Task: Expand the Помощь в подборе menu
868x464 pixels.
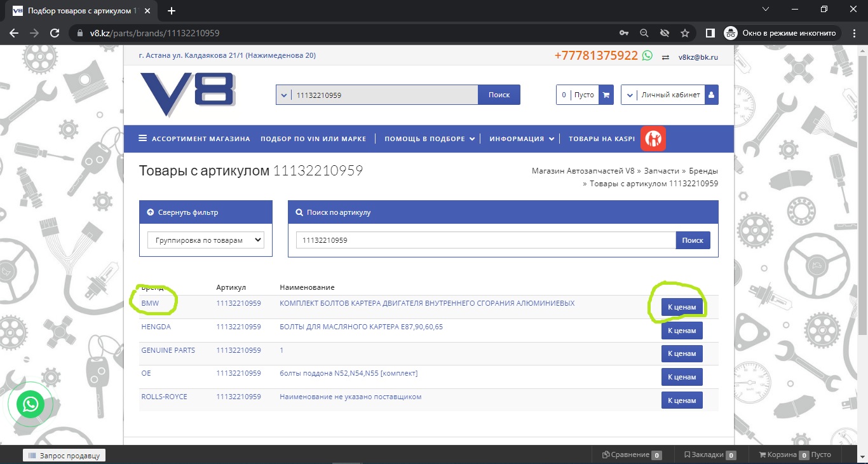Action: [430, 139]
